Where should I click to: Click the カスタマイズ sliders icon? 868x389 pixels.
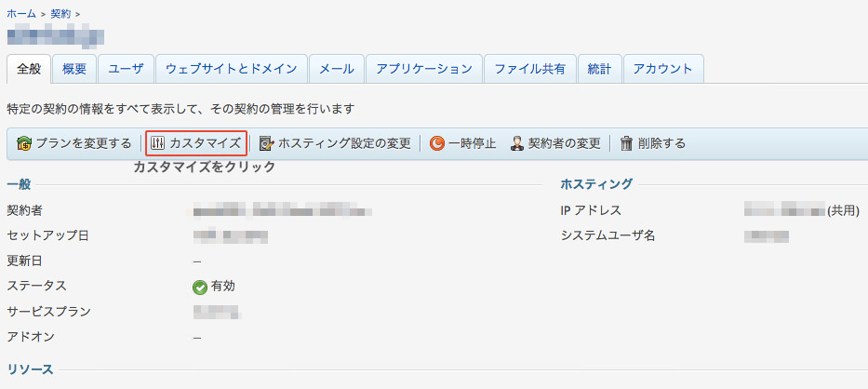(157, 143)
